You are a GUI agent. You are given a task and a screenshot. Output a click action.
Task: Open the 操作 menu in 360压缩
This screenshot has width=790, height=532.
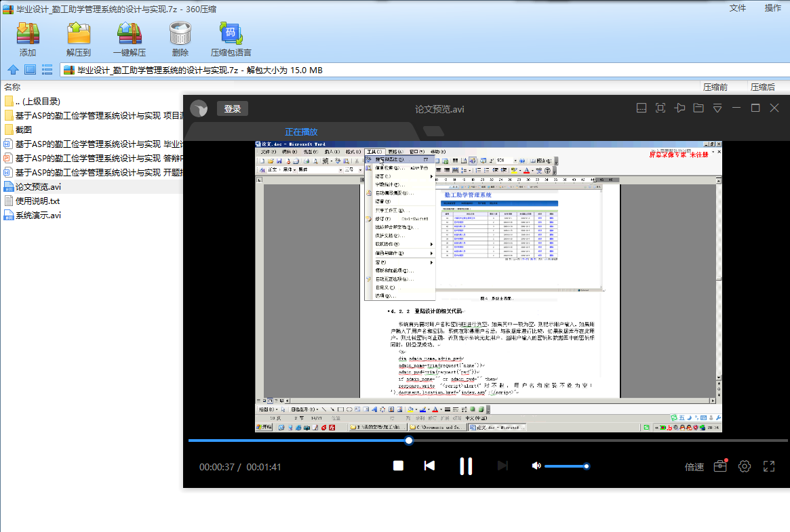coord(773,8)
